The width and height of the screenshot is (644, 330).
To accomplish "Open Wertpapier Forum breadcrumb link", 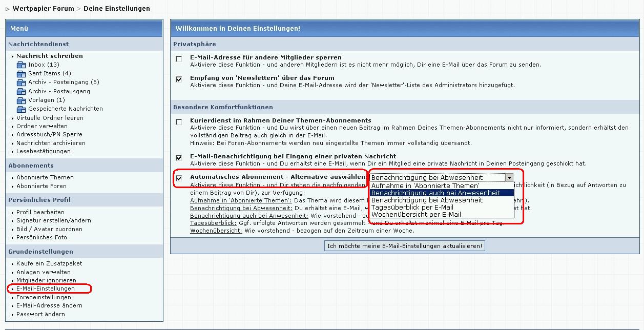I will [43, 8].
